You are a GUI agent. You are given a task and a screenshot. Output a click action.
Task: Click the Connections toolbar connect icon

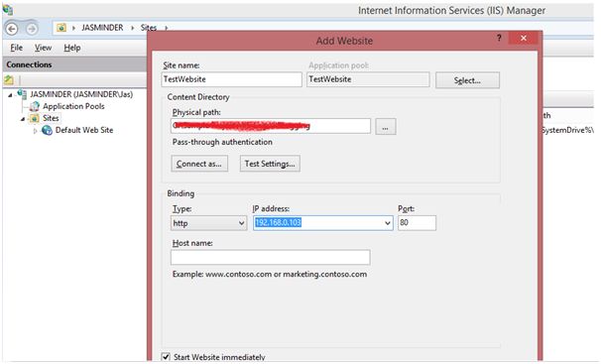click(9, 80)
